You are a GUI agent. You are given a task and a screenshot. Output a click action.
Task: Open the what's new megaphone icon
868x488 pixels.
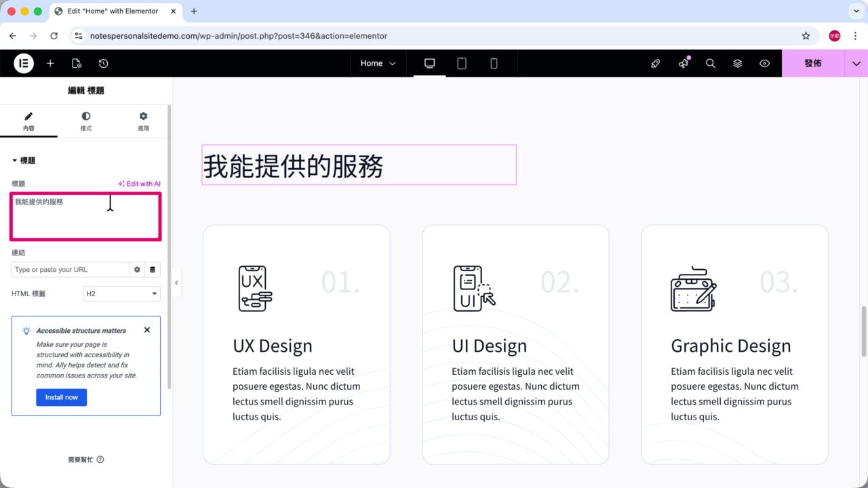pyautogui.click(x=684, y=63)
